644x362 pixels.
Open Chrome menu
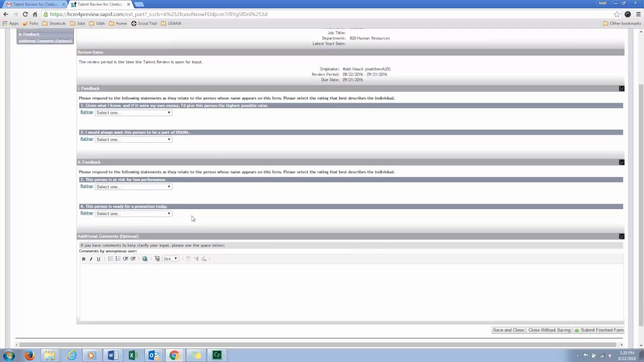(x=638, y=14)
